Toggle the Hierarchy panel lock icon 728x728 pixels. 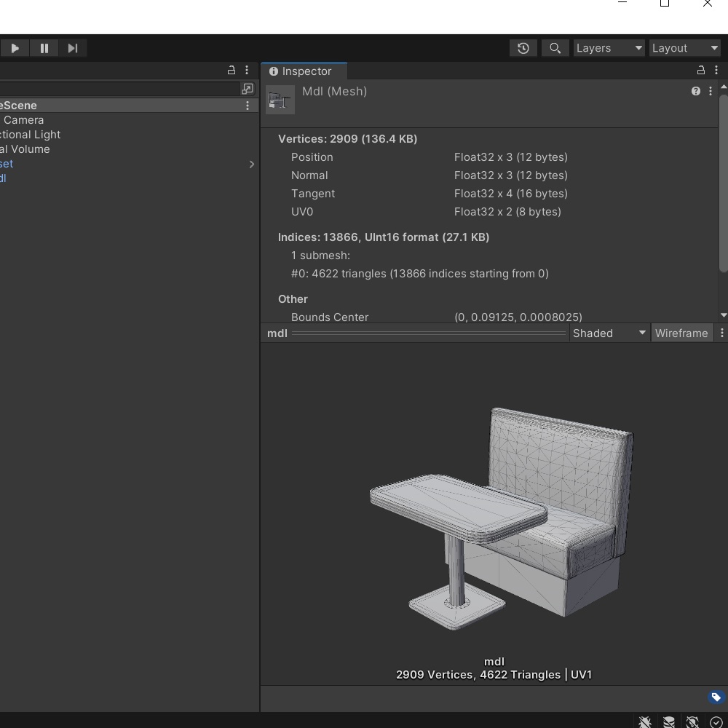[x=232, y=70]
